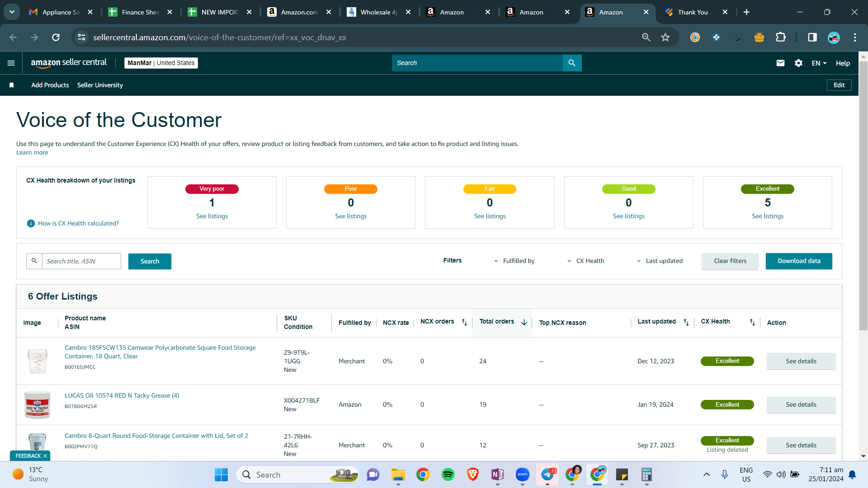868x488 pixels.
Task: Toggle the browser side panel icon
Action: pyautogui.click(x=812, y=38)
